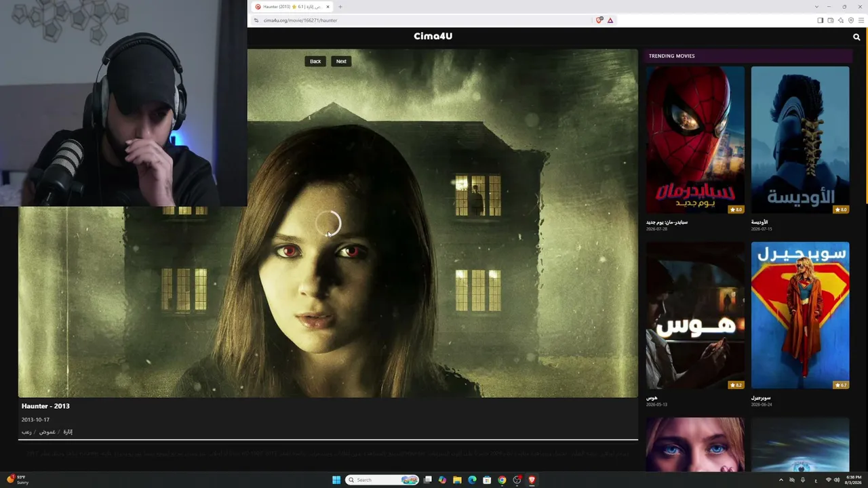868x488 pixels.
Task: Open Task View on the taskbar
Action: click(x=428, y=480)
